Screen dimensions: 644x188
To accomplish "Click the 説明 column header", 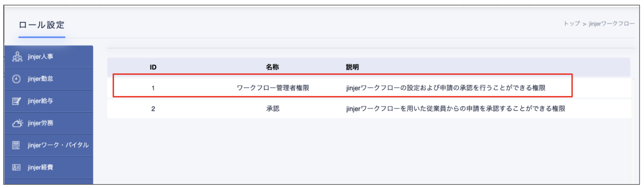I will [x=352, y=67].
